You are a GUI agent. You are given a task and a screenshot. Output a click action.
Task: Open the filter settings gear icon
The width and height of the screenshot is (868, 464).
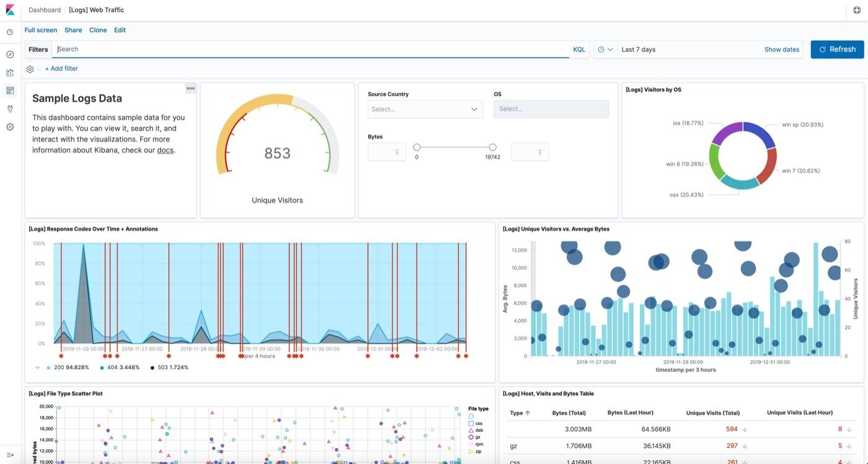point(29,68)
